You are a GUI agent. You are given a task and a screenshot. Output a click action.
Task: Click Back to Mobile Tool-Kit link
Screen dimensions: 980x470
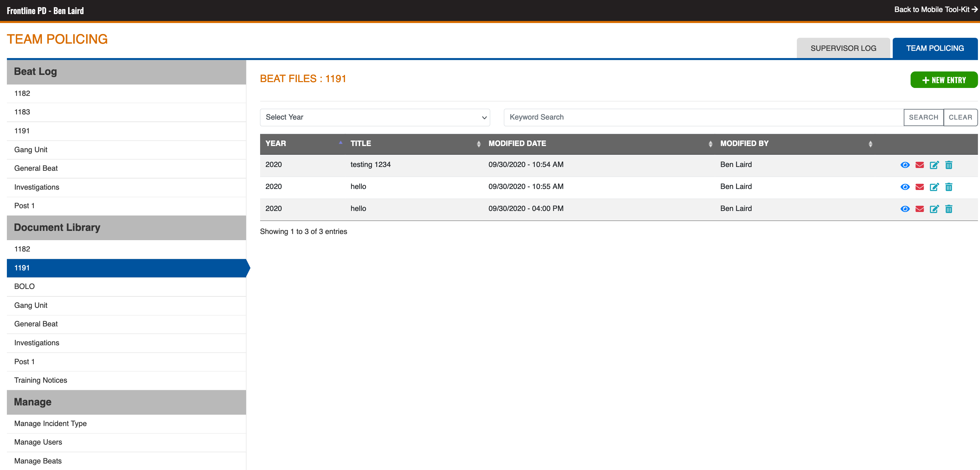coord(935,10)
